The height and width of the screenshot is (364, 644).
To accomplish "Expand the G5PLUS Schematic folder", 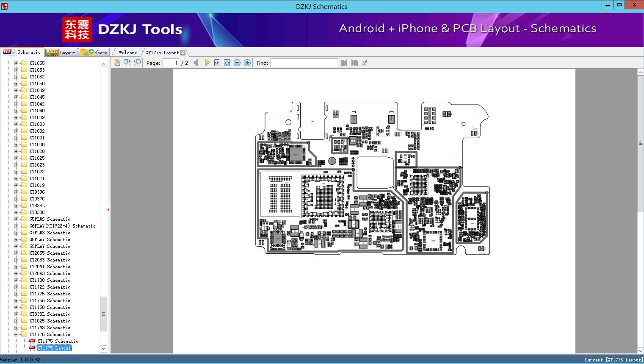I will pos(17,219).
